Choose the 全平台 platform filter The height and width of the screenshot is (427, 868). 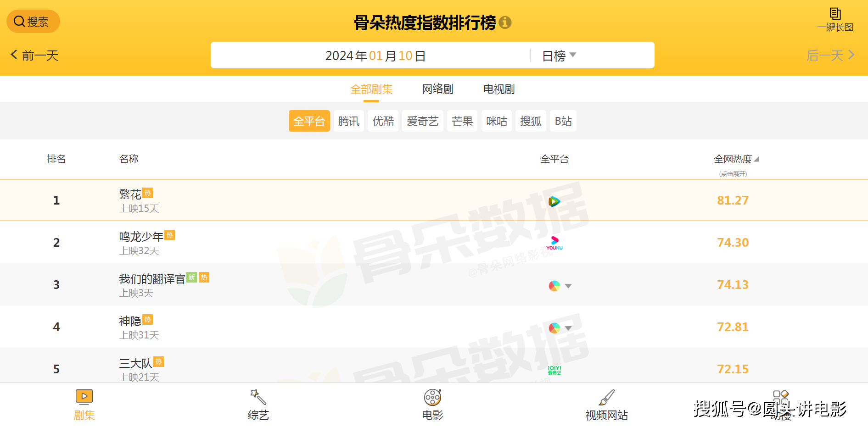tap(309, 121)
